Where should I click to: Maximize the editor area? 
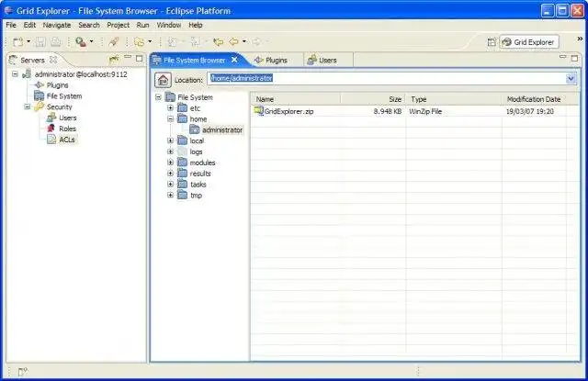pyautogui.click(x=574, y=59)
